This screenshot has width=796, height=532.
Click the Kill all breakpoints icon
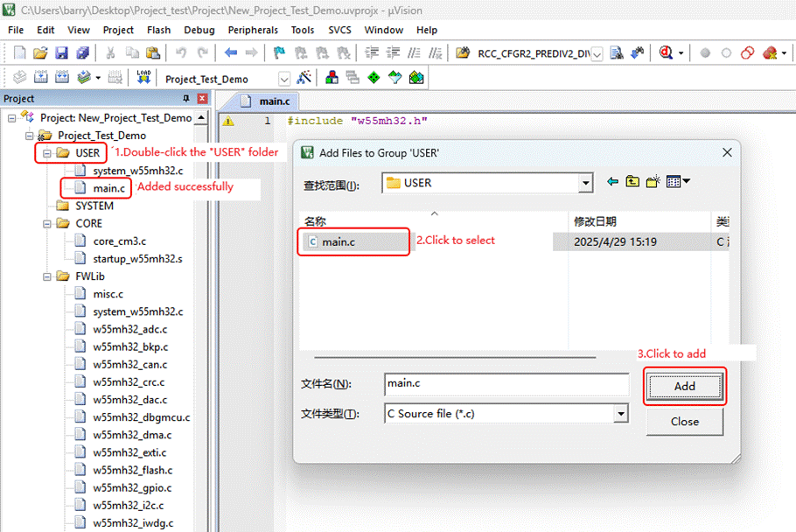pos(770,52)
